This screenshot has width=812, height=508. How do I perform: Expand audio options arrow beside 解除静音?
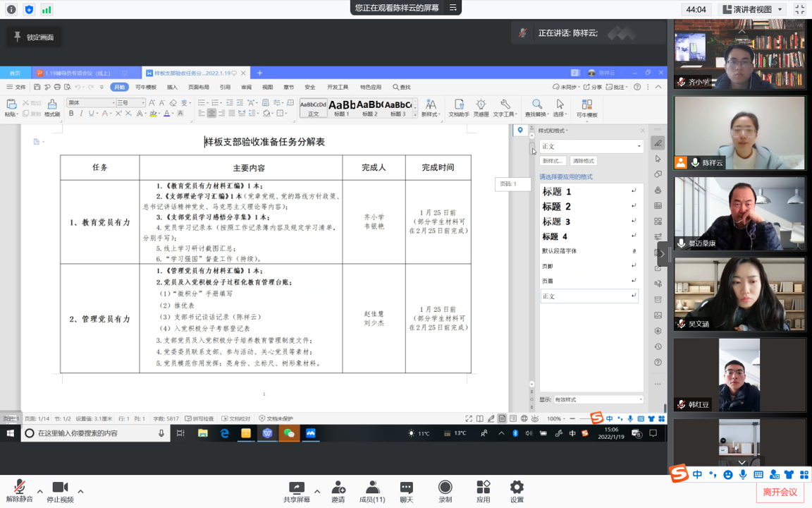pyautogui.click(x=39, y=491)
